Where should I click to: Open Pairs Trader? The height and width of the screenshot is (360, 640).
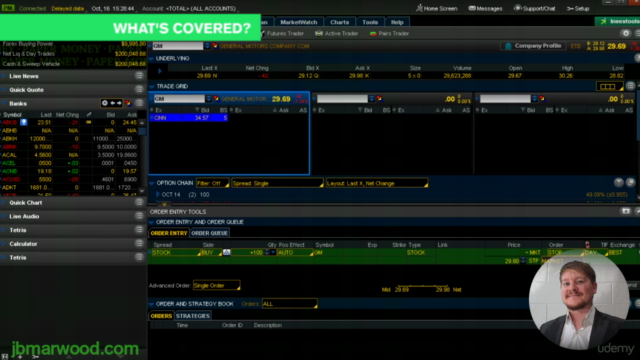(389, 33)
